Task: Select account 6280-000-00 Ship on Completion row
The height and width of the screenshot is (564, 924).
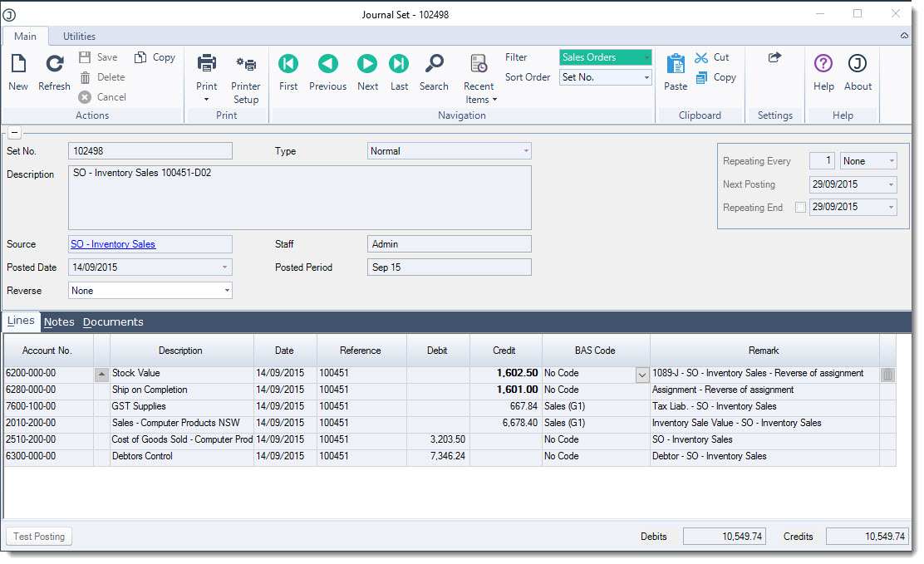Action: point(450,390)
